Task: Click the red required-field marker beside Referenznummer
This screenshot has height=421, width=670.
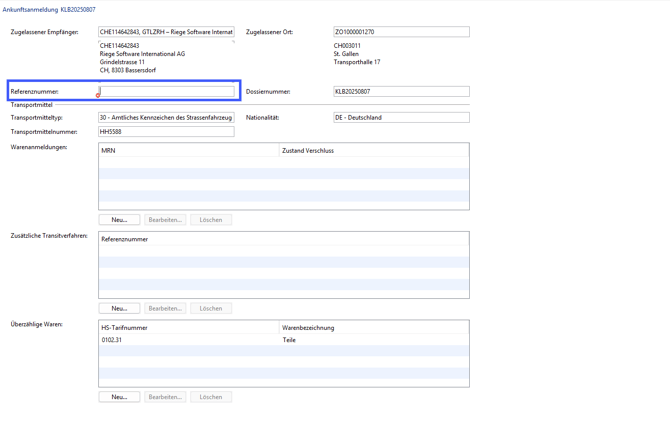Action: click(x=98, y=96)
